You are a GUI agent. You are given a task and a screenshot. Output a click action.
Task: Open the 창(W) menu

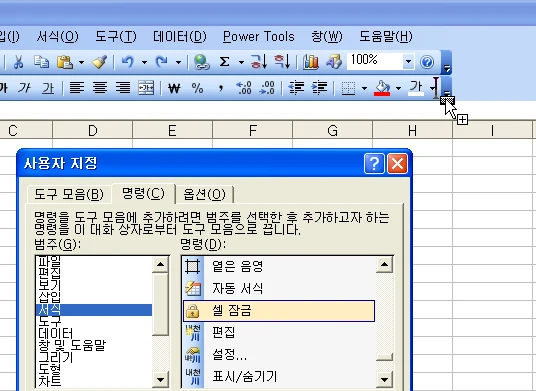coord(326,36)
